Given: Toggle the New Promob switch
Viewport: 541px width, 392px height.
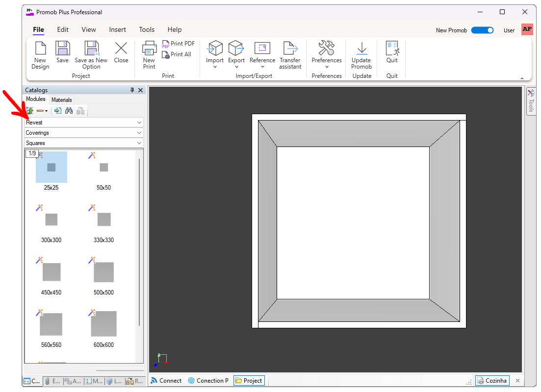Looking at the screenshot, I should (x=482, y=30).
